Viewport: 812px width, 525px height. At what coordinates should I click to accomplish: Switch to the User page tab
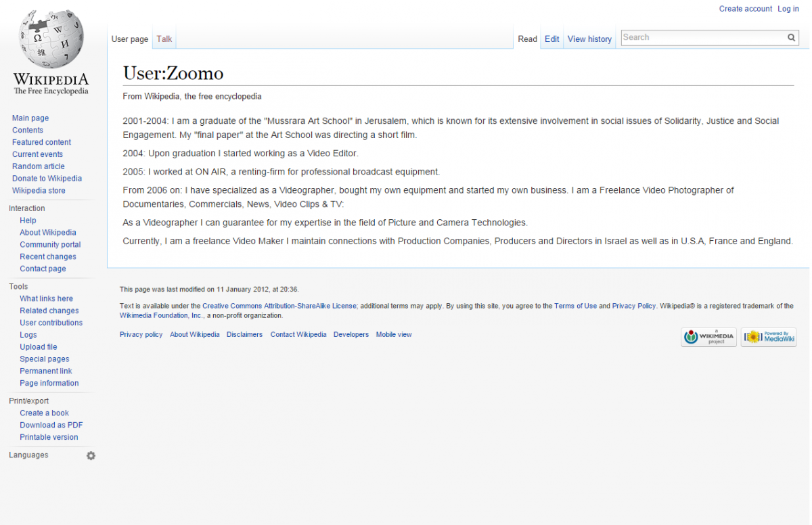pyautogui.click(x=130, y=39)
